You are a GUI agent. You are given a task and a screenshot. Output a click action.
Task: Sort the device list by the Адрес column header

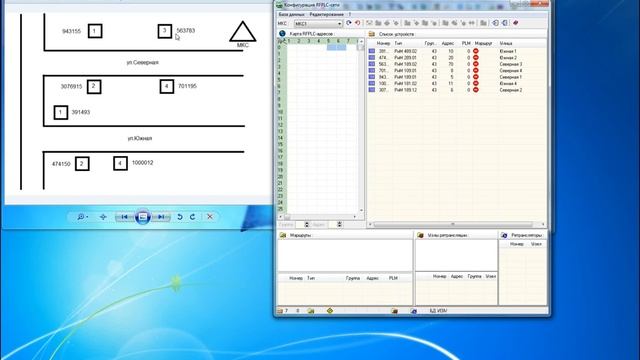(448, 43)
